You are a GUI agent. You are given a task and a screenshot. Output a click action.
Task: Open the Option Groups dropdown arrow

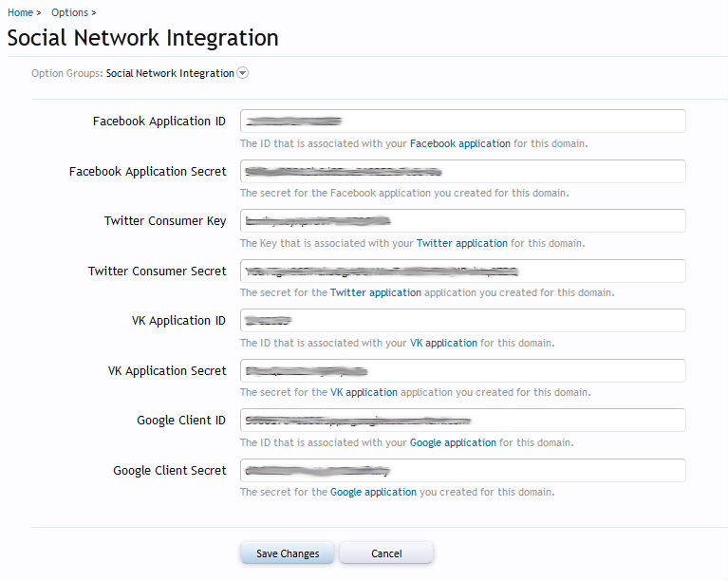(x=243, y=73)
